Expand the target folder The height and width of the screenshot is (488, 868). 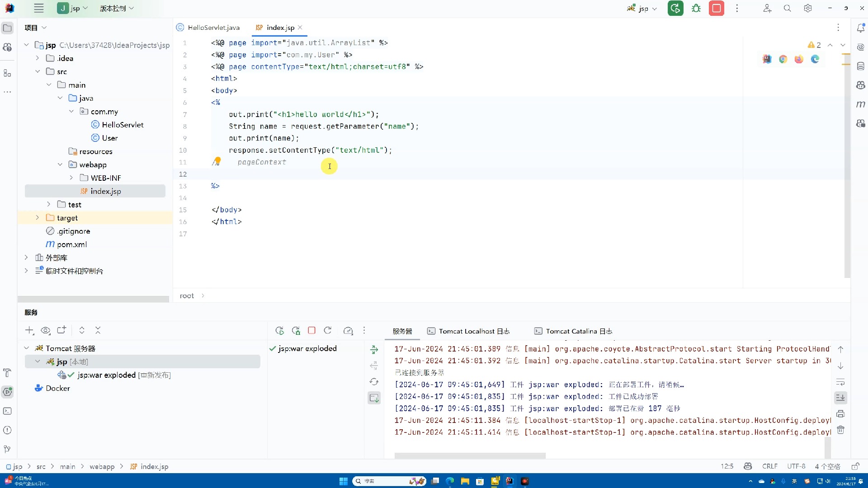coord(38,218)
